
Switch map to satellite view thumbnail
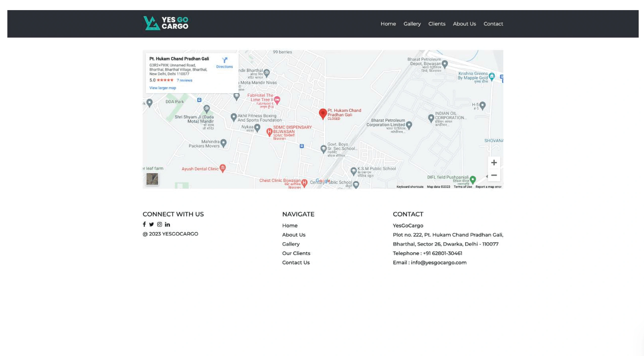(152, 179)
